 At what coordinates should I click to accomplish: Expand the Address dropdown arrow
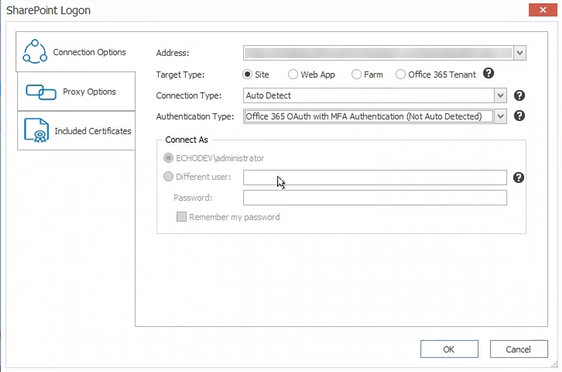click(520, 53)
